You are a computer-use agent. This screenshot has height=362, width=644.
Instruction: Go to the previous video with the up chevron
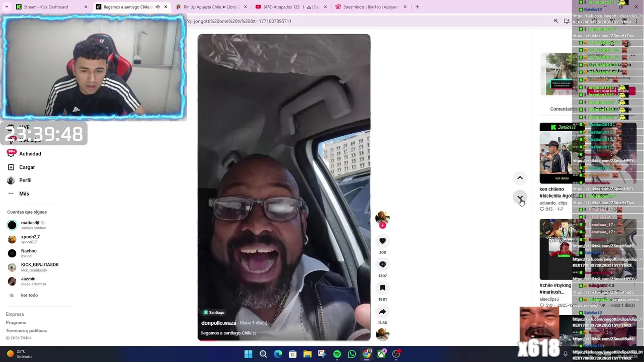520,178
